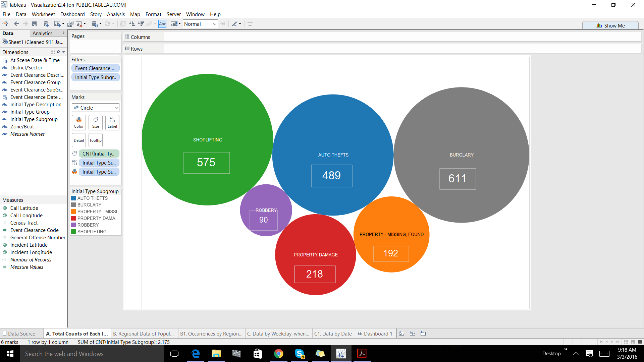
Task: Open the Analysis menu
Action: click(x=116, y=14)
